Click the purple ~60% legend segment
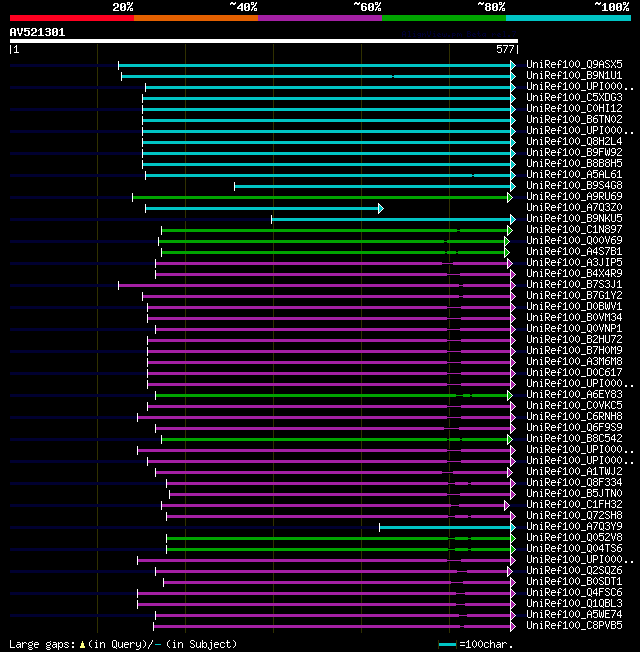Screen dimensions: 640x652 coord(320,18)
